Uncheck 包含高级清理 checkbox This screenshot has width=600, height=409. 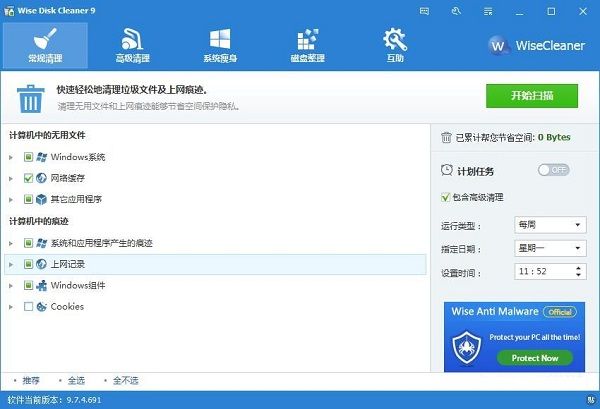tap(445, 197)
